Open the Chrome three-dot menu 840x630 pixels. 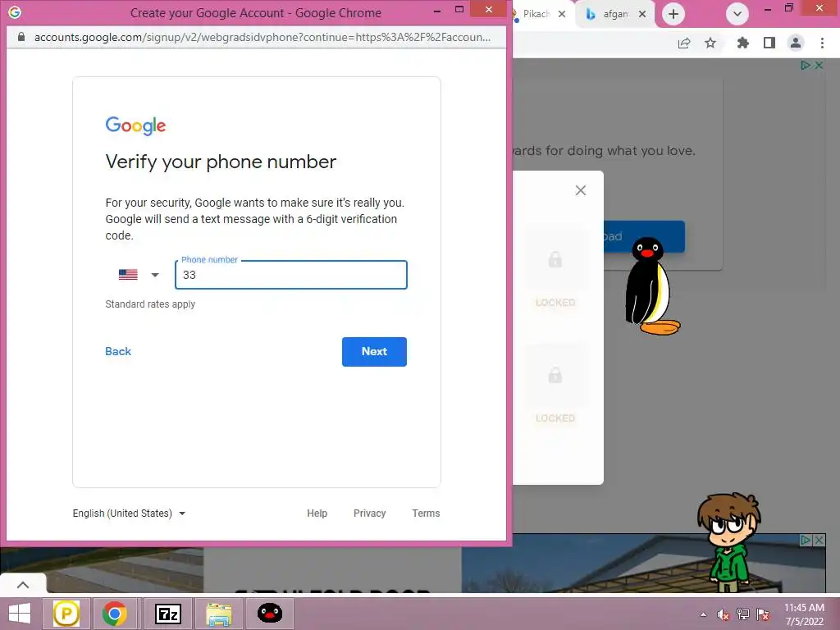click(822, 43)
